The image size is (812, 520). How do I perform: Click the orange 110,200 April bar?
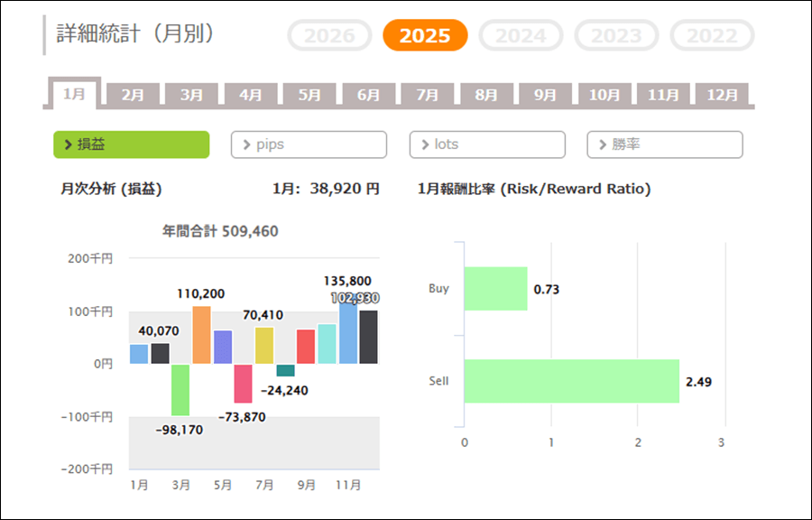[201, 335]
